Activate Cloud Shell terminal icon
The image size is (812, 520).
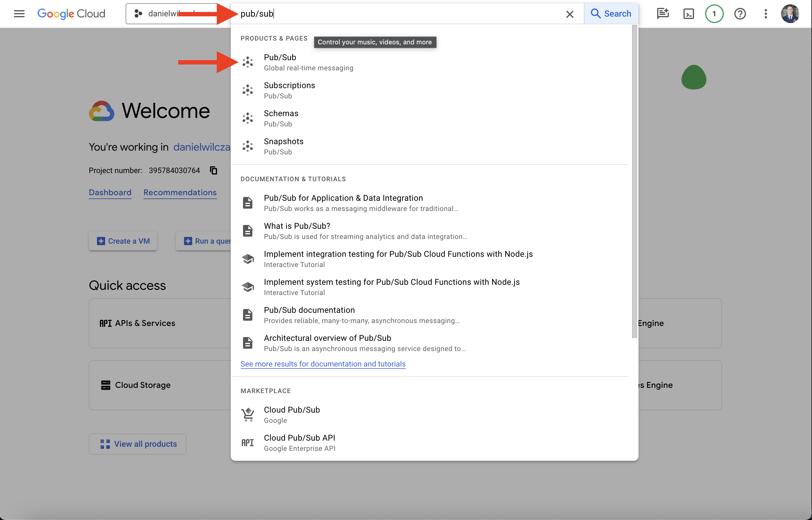(x=688, y=13)
